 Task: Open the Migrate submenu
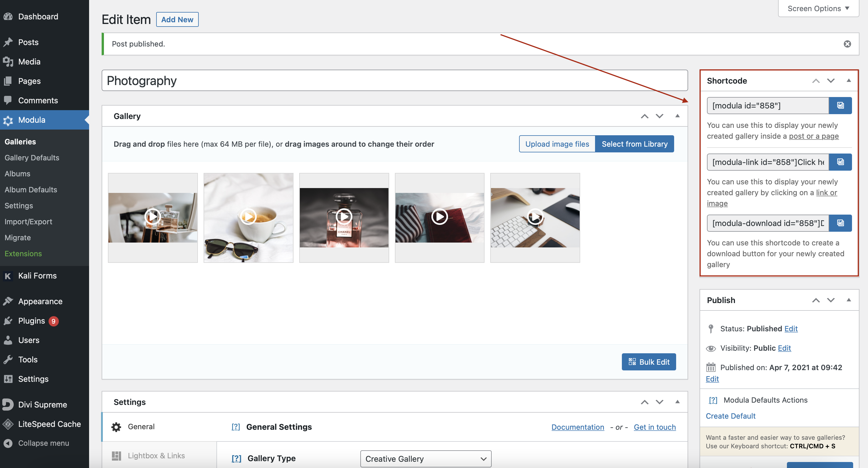coord(18,238)
